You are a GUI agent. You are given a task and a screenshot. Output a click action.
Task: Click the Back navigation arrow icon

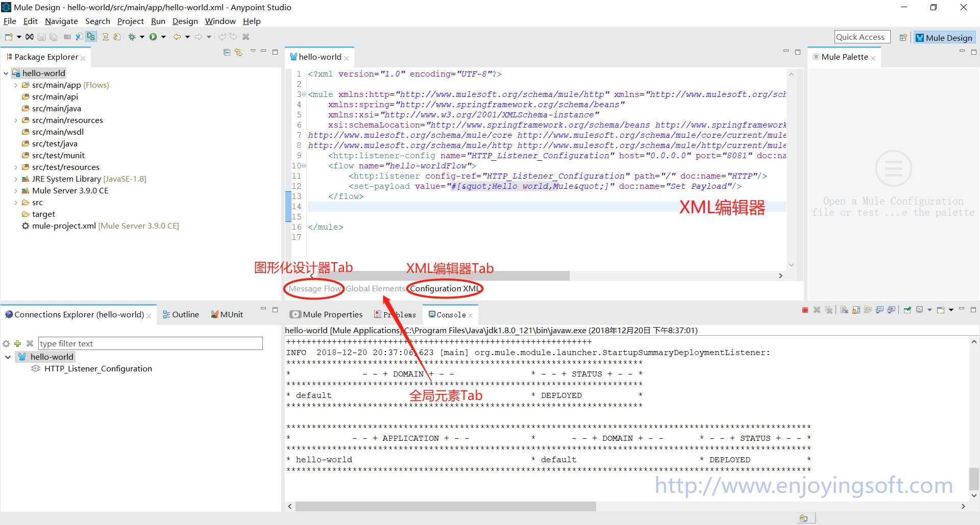[177, 37]
